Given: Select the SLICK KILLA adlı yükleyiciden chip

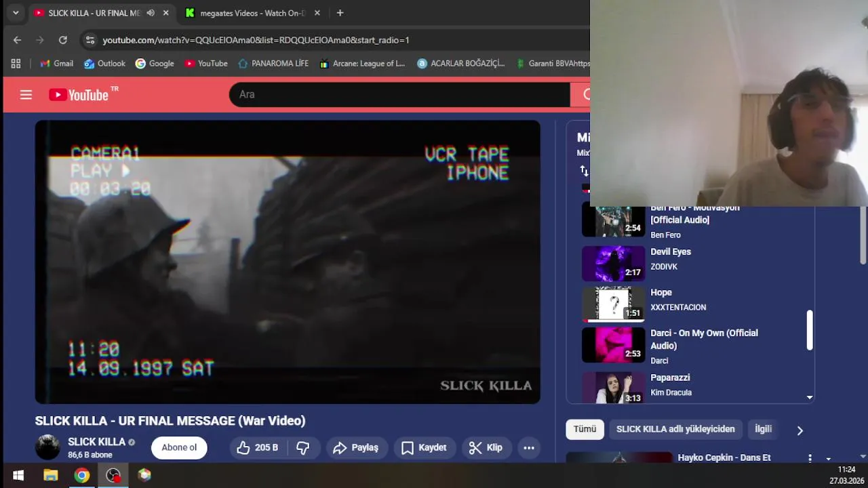Looking at the screenshot, I should [675, 429].
